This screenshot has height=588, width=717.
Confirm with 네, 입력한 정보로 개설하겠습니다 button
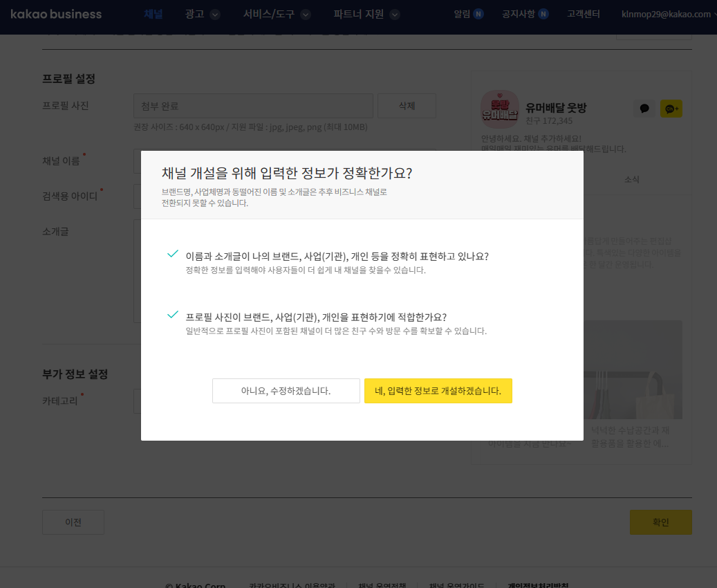click(438, 391)
